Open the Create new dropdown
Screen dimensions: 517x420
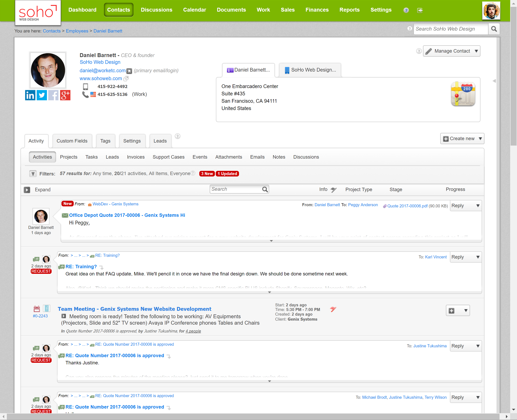point(462,138)
